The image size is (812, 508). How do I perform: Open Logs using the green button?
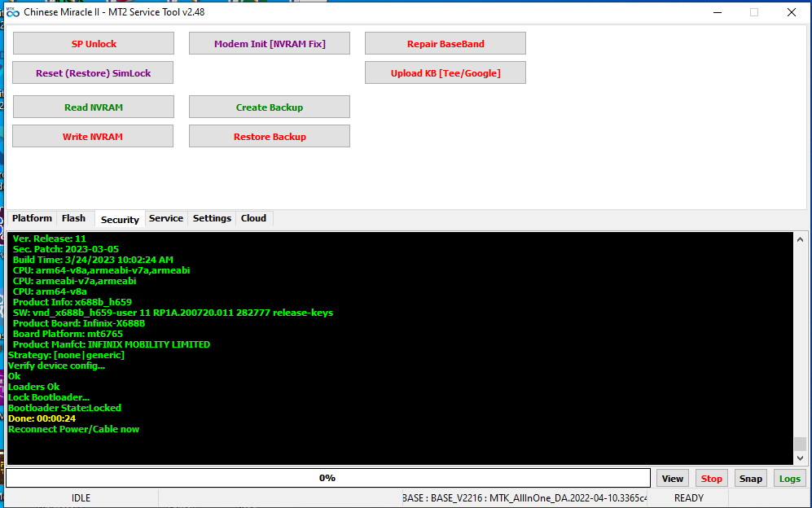click(x=789, y=479)
